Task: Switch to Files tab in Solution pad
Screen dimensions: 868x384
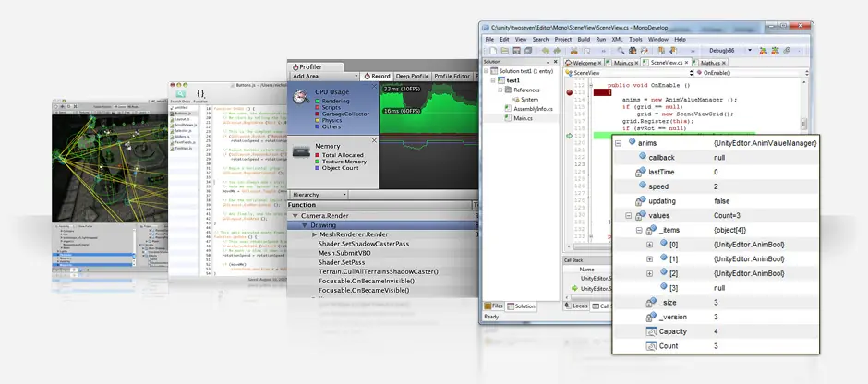Action: click(493, 306)
